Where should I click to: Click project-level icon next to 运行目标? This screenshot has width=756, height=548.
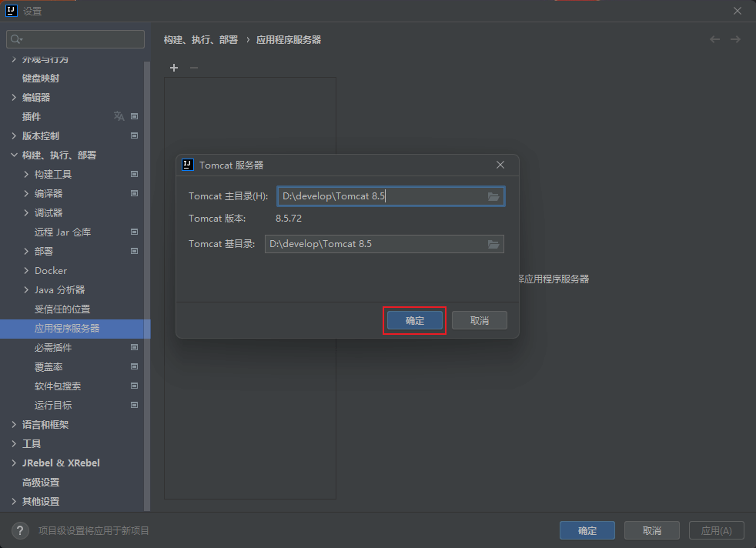[x=135, y=405]
